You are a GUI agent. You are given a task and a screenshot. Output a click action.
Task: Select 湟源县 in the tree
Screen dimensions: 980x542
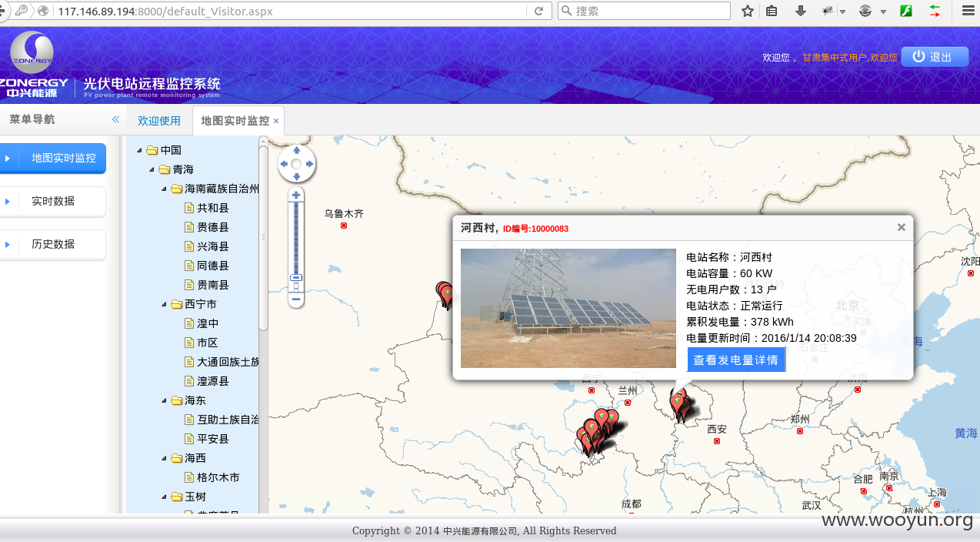(x=213, y=381)
